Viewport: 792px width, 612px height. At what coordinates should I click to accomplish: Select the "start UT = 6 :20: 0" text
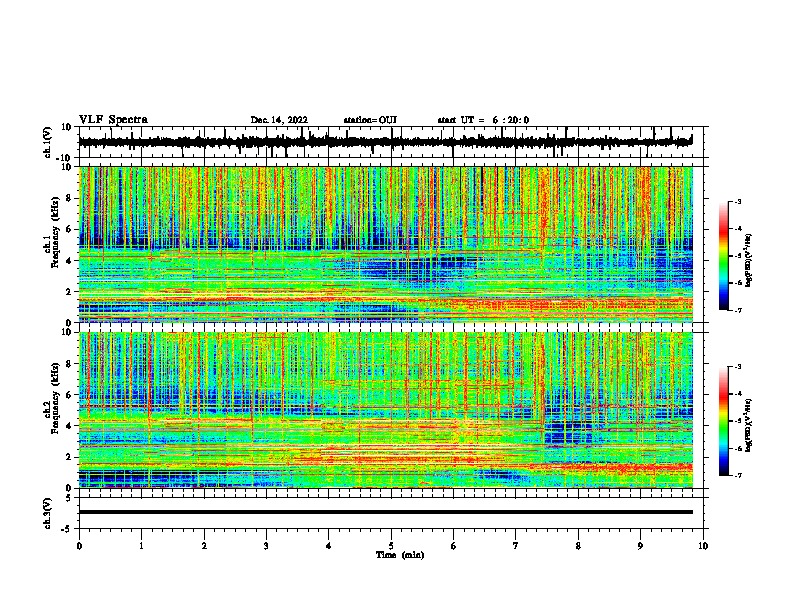point(483,120)
